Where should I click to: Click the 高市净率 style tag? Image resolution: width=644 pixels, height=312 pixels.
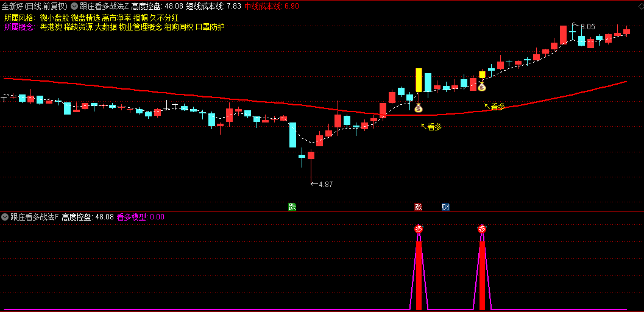[x=116, y=18]
